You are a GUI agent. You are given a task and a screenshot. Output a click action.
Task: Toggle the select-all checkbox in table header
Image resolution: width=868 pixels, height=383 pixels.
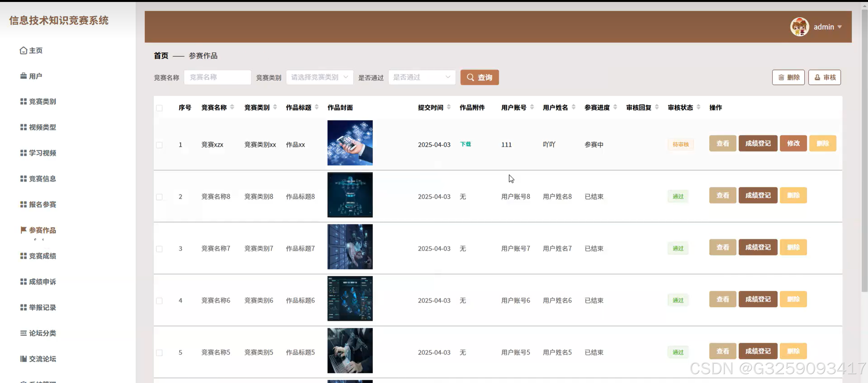click(x=160, y=108)
